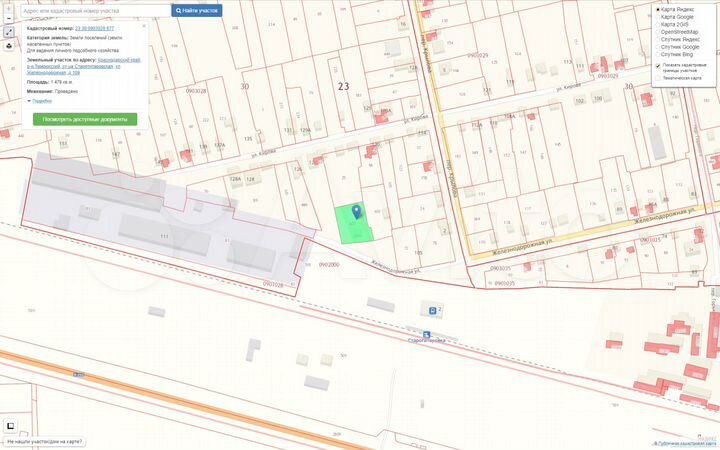Image resolution: width=720 pixels, height=450 pixels.
Task: Click the bus stop icon near number 2
Action: point(429,310)
